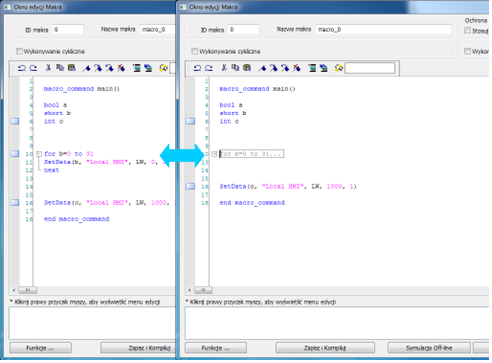The image size is (492, 363).
Task: Click scroll-left arrow of left editor scrollbar
Action: click(14, 290)
